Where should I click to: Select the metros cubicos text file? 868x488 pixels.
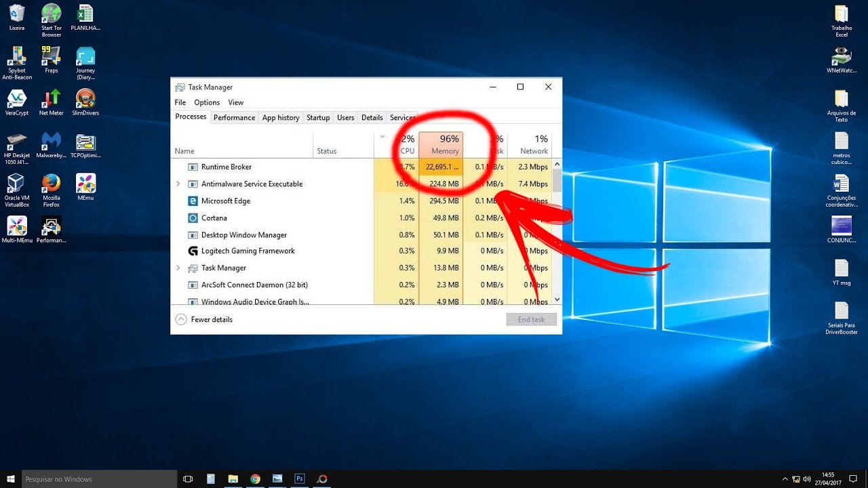[841, 148]
